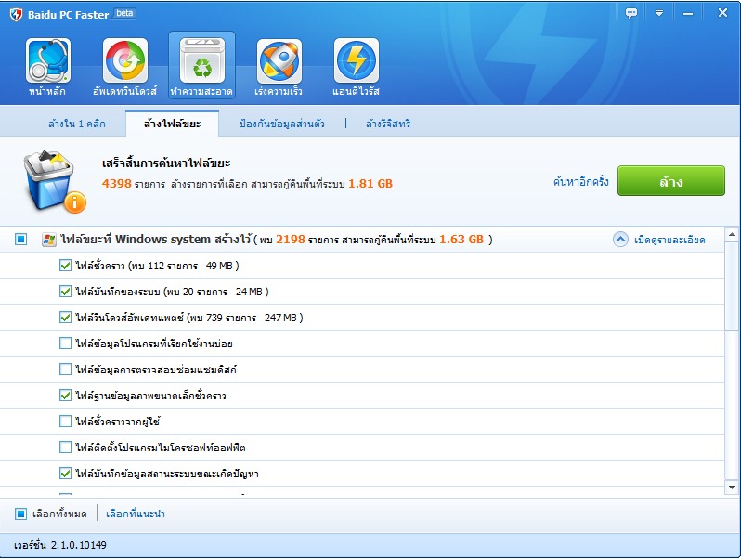Click the vertical scrollbar down arrow

[x=733, y=487]
